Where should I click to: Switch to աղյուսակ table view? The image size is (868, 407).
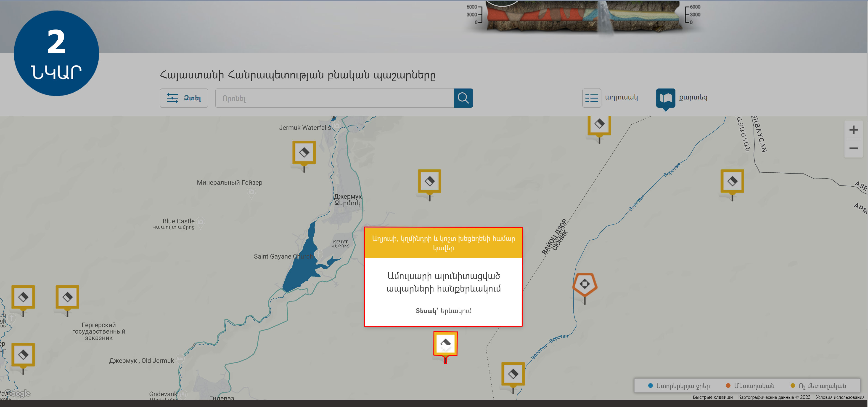pos(610,98)
